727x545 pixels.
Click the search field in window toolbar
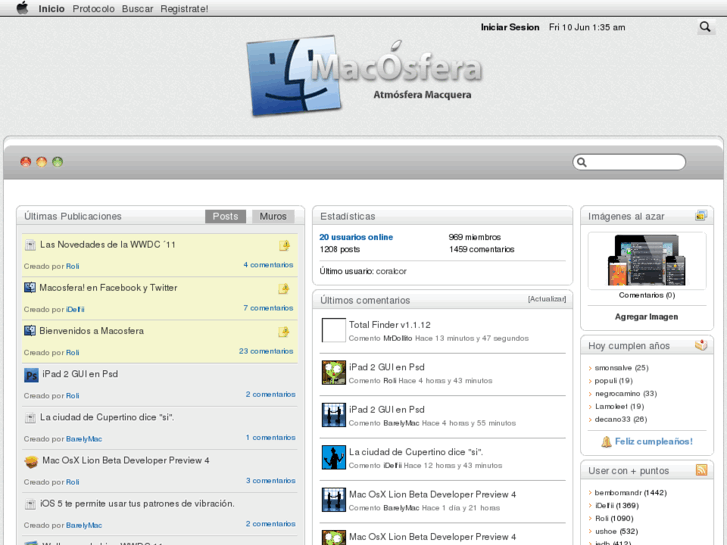click(x=629, y=162)
